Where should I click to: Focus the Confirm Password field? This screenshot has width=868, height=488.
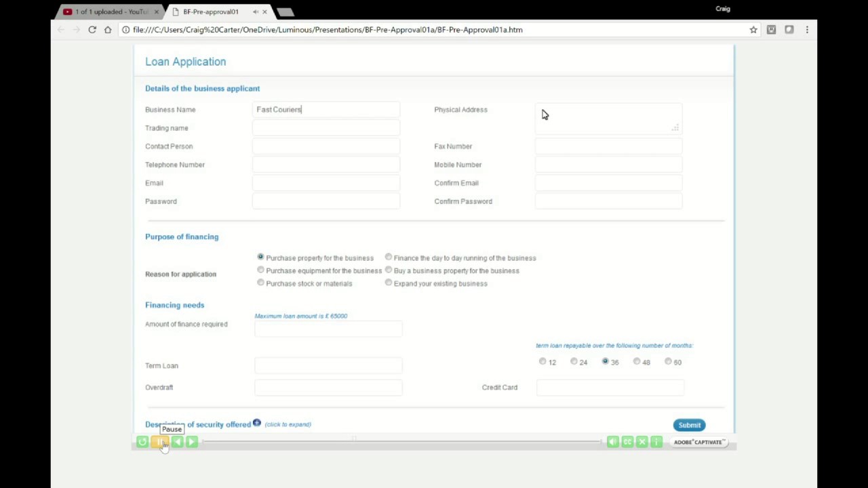click(x=608, y=201)
